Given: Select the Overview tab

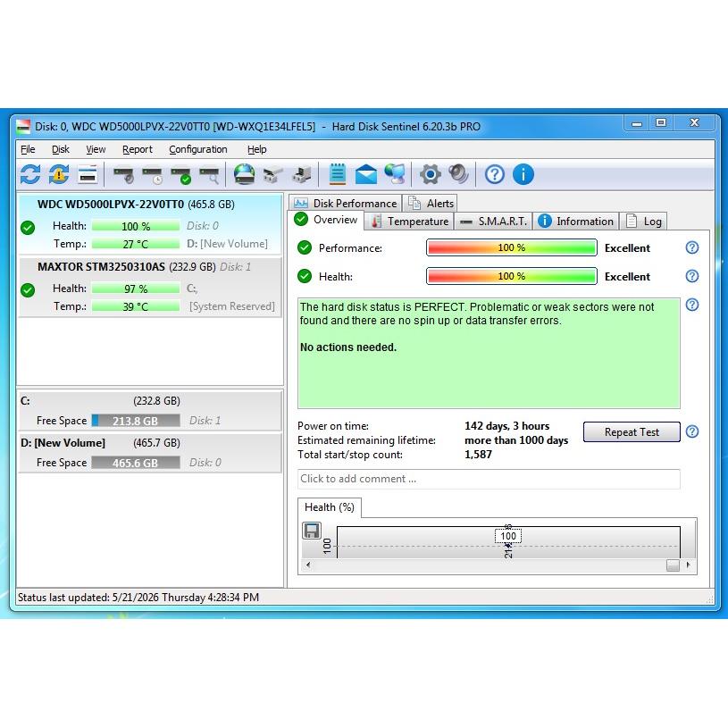Looking at the screenshot, I should click(326, 220).
